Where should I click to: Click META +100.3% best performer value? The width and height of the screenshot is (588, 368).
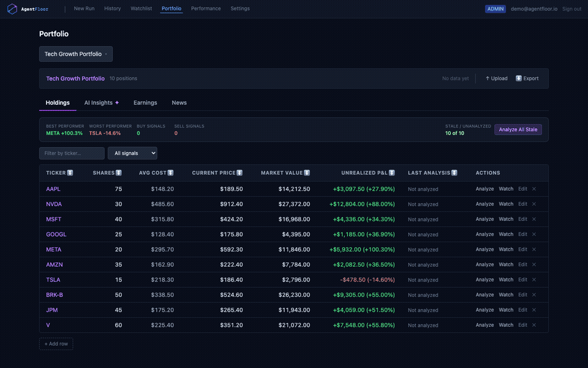pos(64,133)
